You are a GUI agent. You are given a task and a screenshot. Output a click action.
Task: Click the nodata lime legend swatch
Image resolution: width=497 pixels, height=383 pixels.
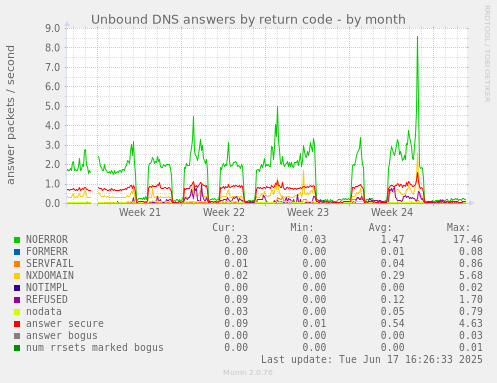click(17, 312)
